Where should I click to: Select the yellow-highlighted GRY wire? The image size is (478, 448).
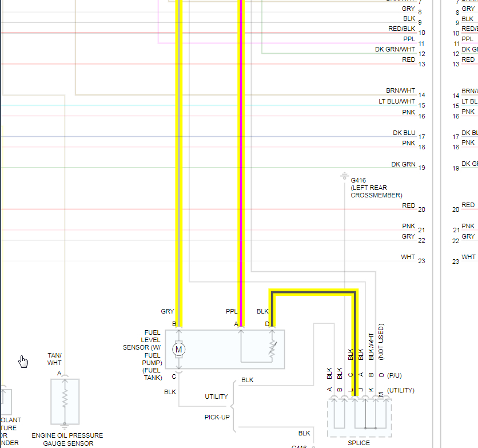point(179,163)
